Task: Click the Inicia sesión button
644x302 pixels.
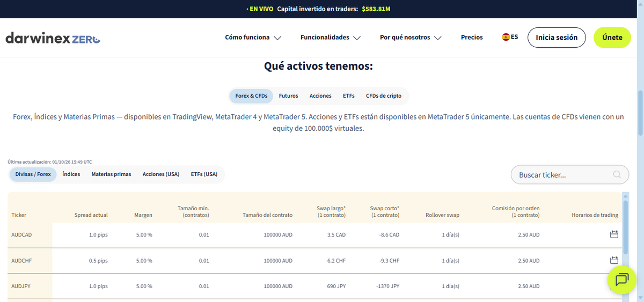Action: coord(557,38)
